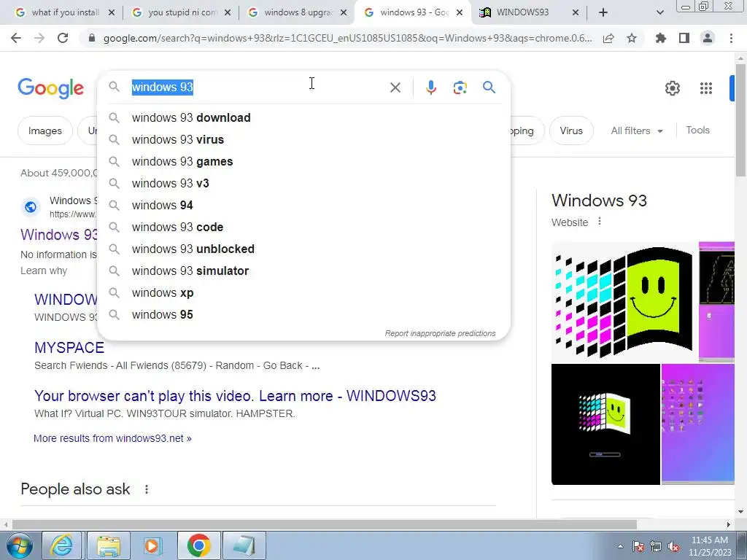Select suggestion 'windows xp'
Viewport: 747px width, 560px height.
tap(303, 293)
